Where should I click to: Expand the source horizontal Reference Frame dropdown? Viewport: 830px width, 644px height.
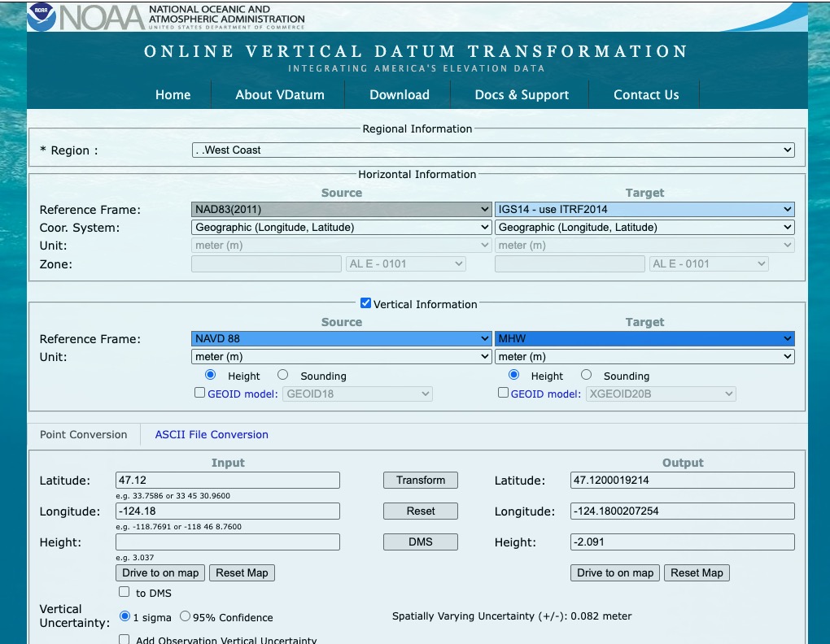coord(342,209)
